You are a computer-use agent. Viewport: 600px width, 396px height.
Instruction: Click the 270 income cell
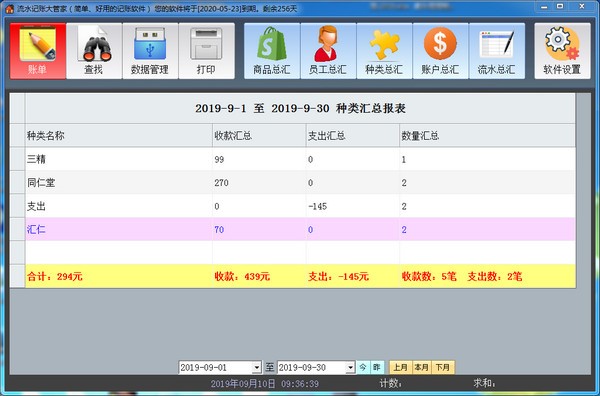(259, 183)
